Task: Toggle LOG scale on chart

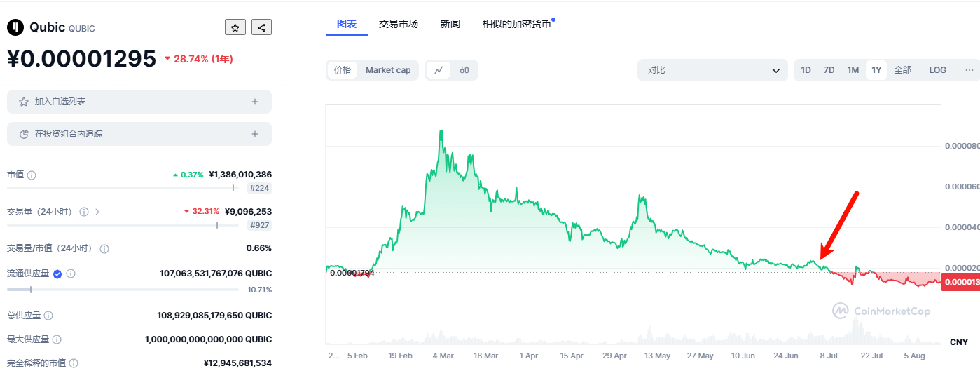Action: [938, 70]
